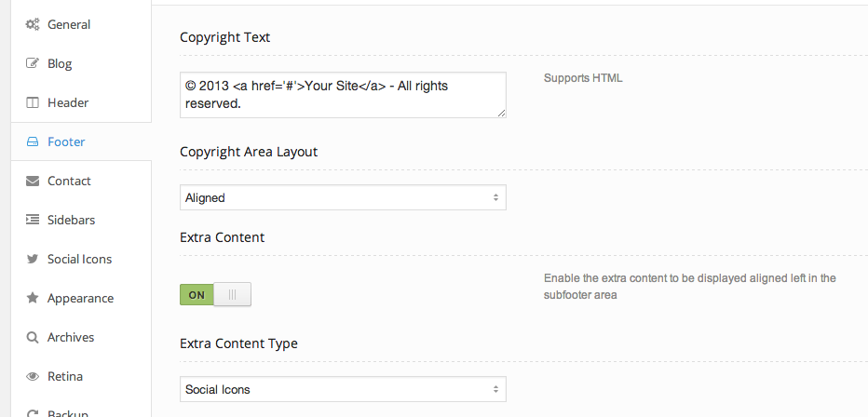Click the gears icon beside General
This screenshot has width=868, height=417.
coord(33,25)
